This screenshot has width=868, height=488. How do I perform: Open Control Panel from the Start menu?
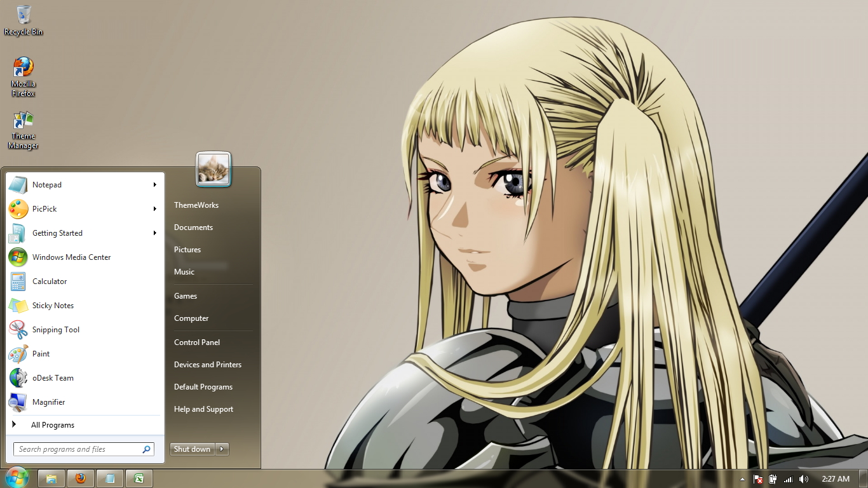coord(197,342)
